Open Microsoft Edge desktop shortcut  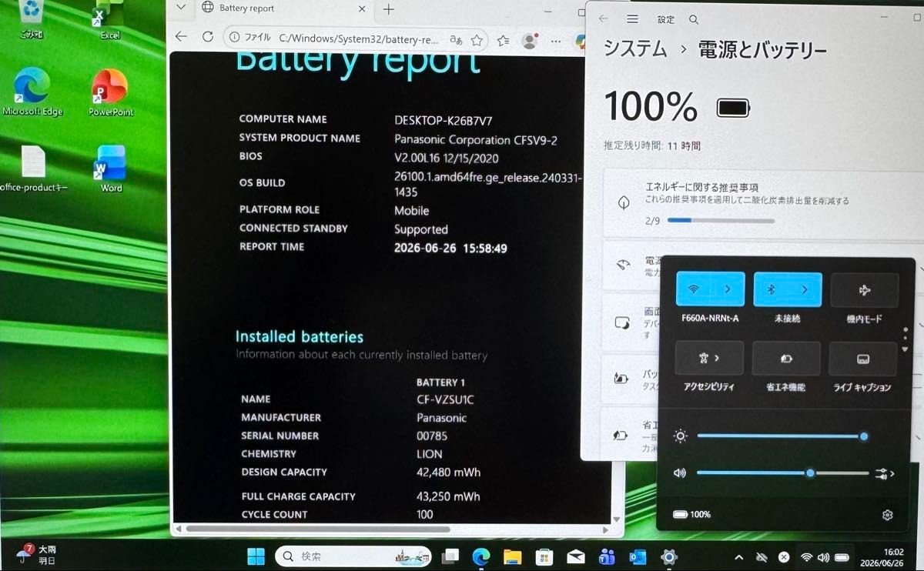pos(32,92)
